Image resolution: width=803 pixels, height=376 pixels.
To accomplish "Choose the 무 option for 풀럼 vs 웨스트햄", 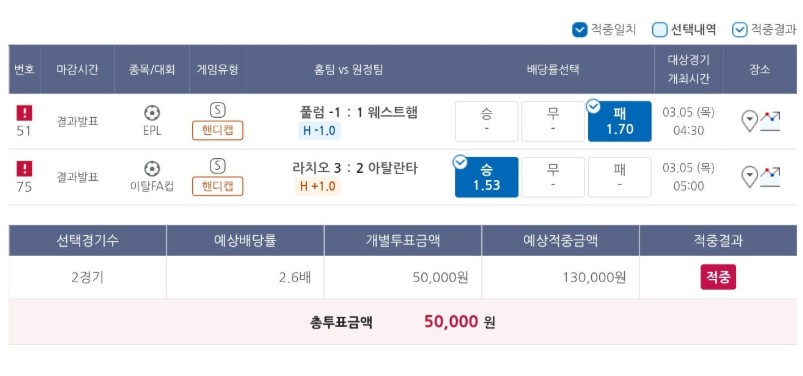I will tap(553, 121).
